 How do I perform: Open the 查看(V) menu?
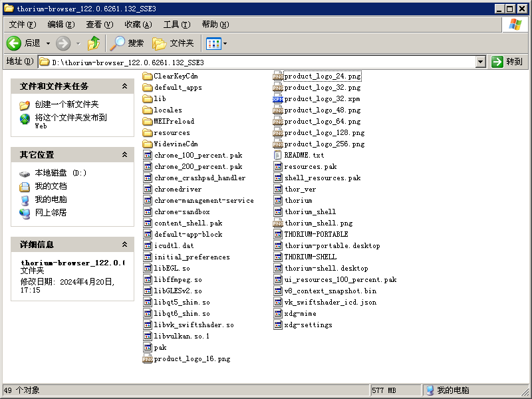99,25
